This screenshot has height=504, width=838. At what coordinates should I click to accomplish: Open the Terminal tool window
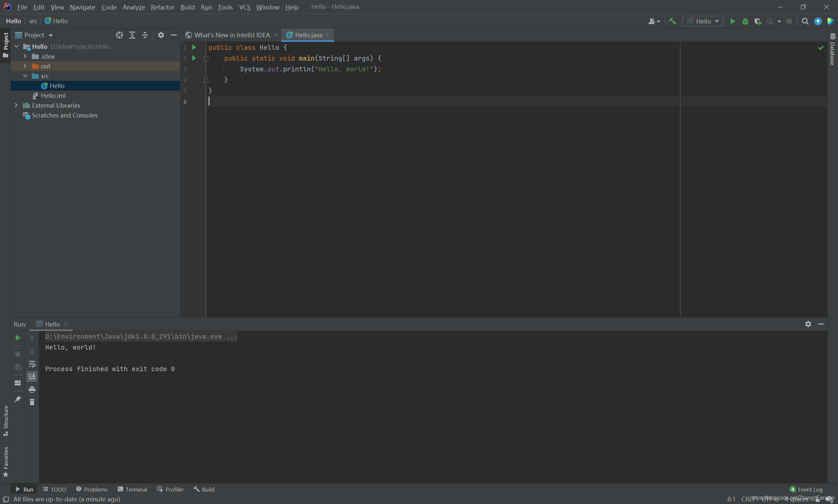[133, 489]
